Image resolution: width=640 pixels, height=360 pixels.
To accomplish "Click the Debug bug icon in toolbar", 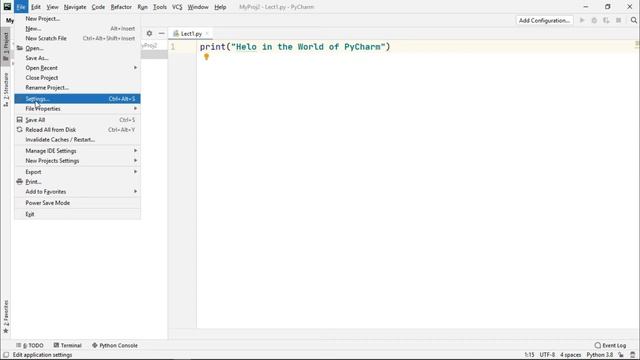I will point(594,20).
